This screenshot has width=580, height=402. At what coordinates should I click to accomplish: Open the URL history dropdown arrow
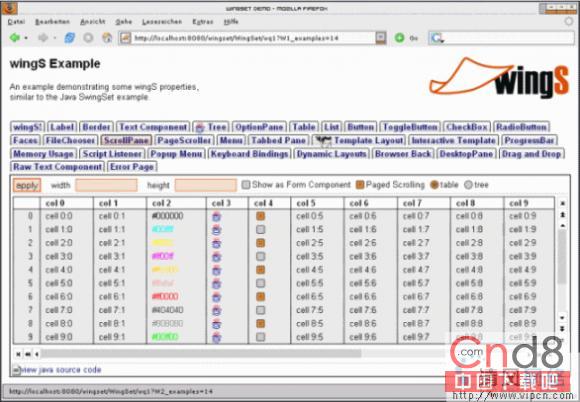(x=381, y=38)
